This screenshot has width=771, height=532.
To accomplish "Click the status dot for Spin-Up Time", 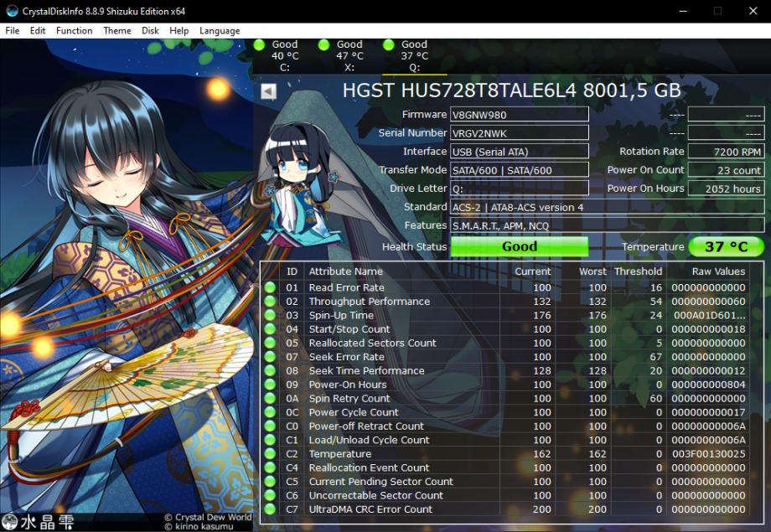I will point(270,315).
